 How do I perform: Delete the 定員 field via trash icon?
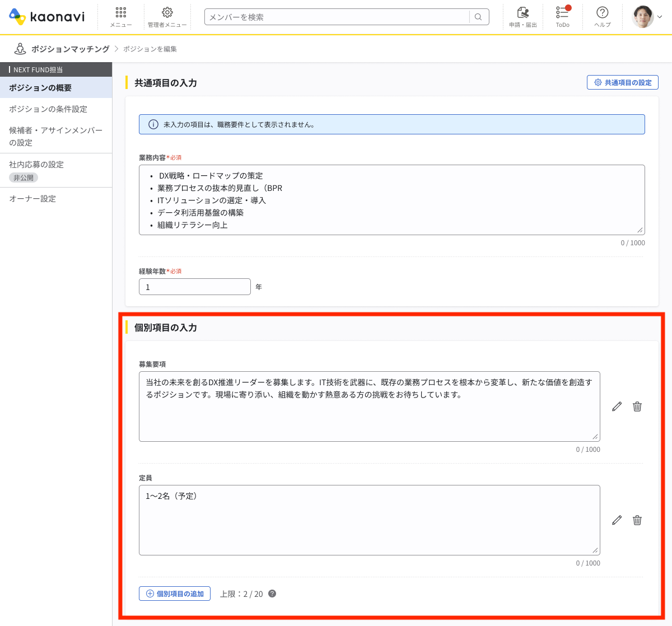[637, 520]
